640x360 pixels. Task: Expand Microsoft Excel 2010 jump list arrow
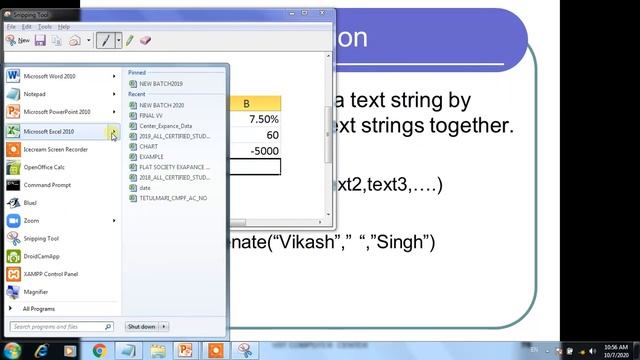point(114,131)
